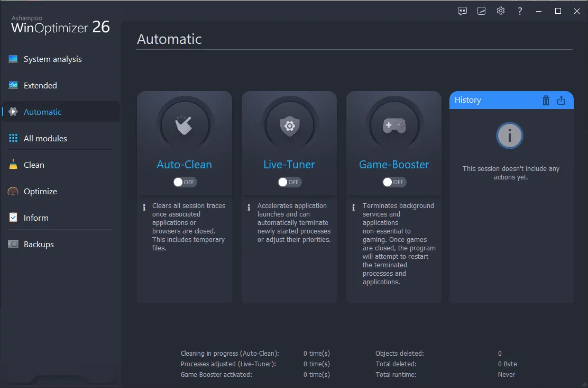
Task: Turn on Live-Tuner
Action: (289, 182)
